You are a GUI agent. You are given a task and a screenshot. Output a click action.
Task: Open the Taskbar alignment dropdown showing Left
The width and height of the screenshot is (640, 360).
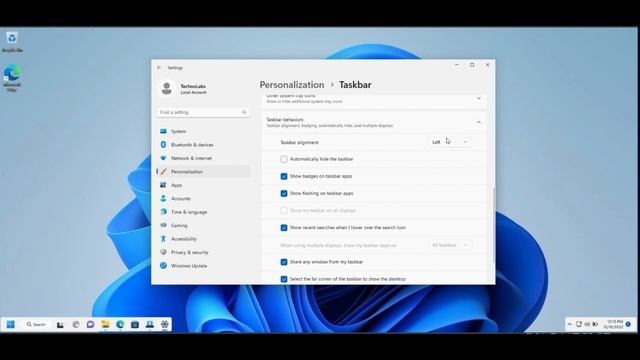coord(449,142)
